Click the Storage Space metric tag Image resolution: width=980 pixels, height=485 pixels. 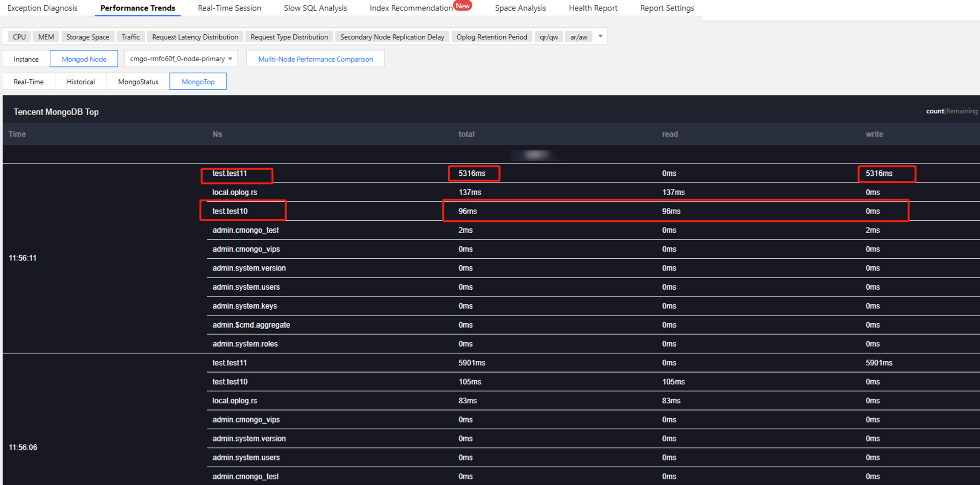point(88,37)
